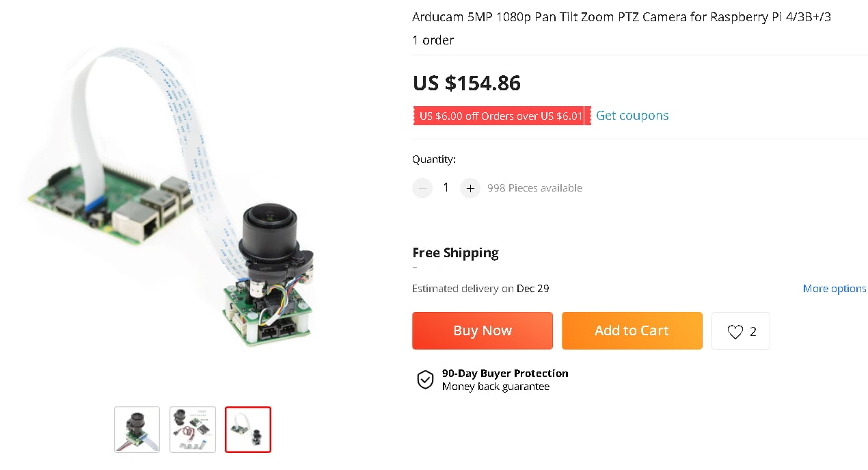
Task: Select the first camera thumbnail
Action: pos(137,430)
